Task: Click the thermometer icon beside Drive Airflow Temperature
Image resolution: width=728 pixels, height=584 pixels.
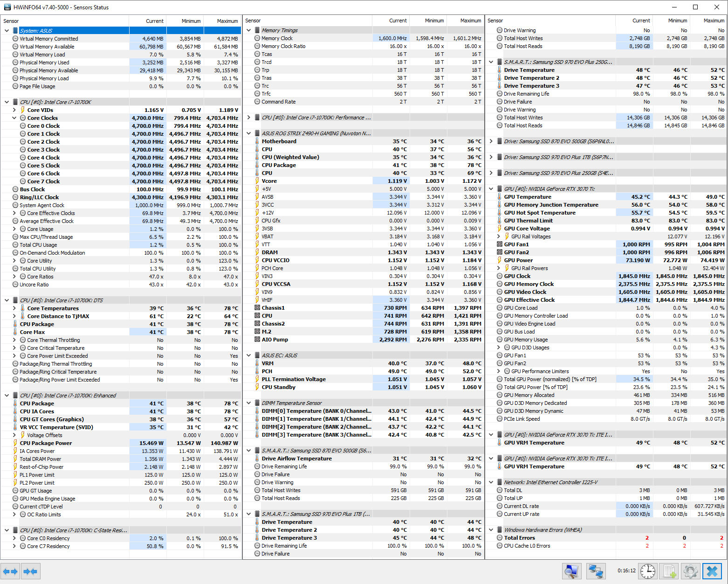Action: (257, 459)
